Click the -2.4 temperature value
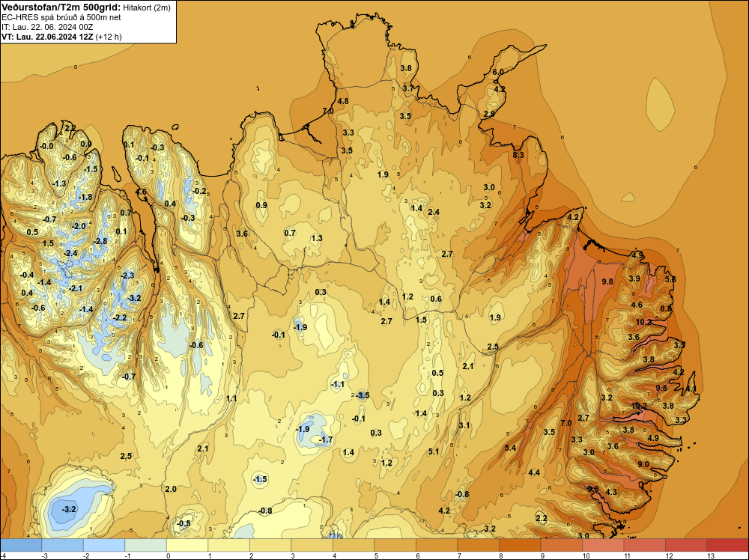749x560 pixels. pos(70,253)
